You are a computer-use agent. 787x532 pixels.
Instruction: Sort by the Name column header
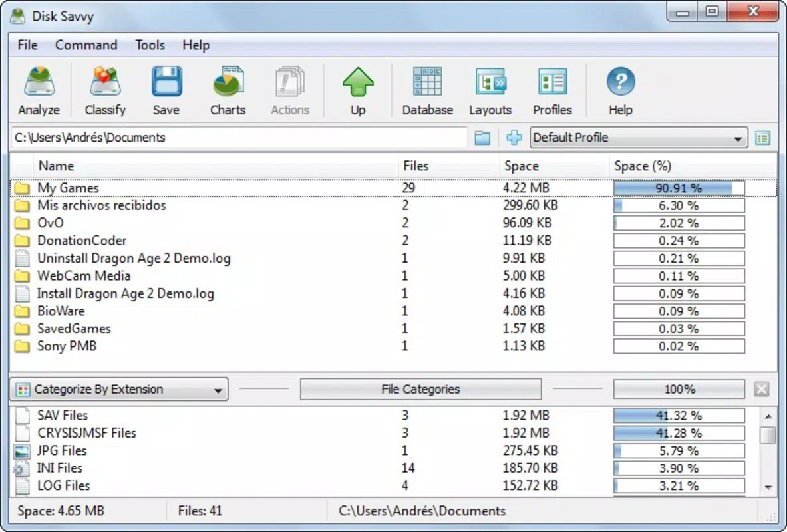pos(216,166)
